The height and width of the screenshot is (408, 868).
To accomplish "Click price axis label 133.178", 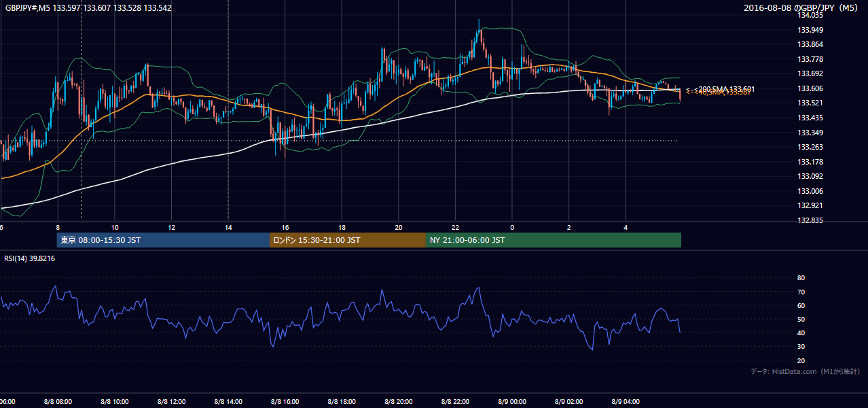I will pos(812,162).
